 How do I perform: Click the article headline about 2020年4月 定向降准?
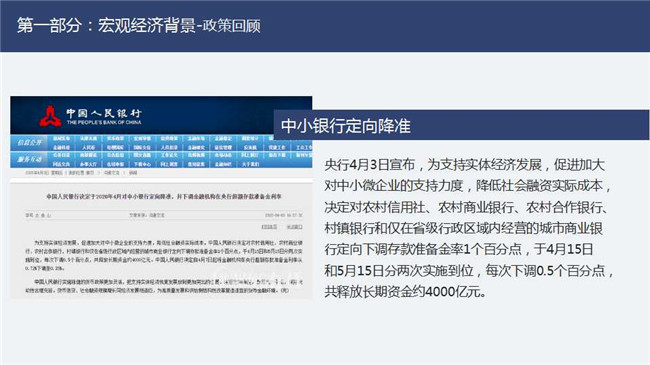(164, 197)
